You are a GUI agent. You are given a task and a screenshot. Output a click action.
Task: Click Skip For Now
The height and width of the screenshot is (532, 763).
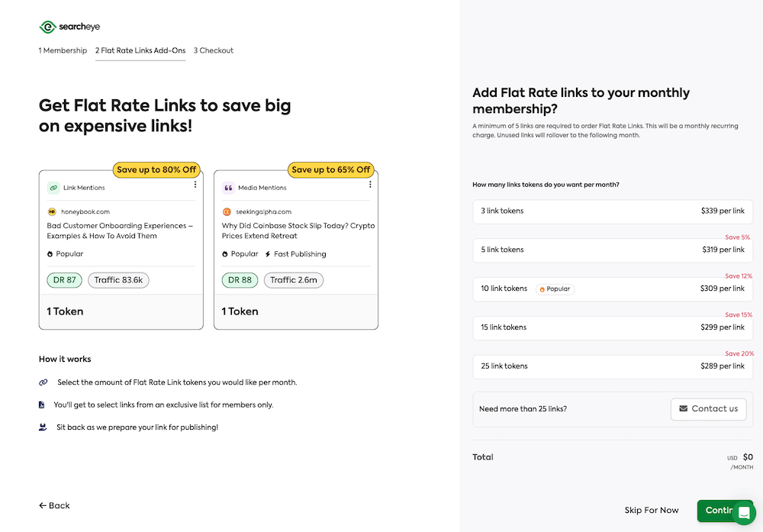(x=651, y=511)
